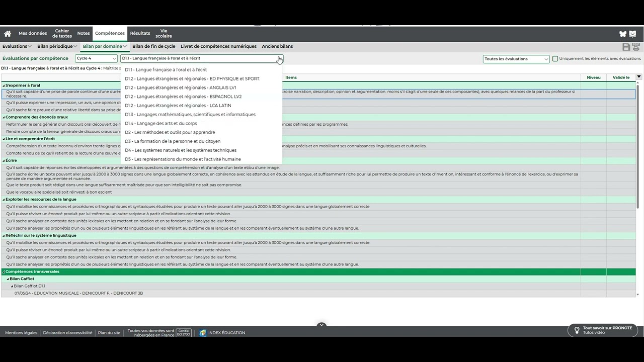Open the Cycle 4 dropdown
The image size is (644, 362).
pos(96,58)
